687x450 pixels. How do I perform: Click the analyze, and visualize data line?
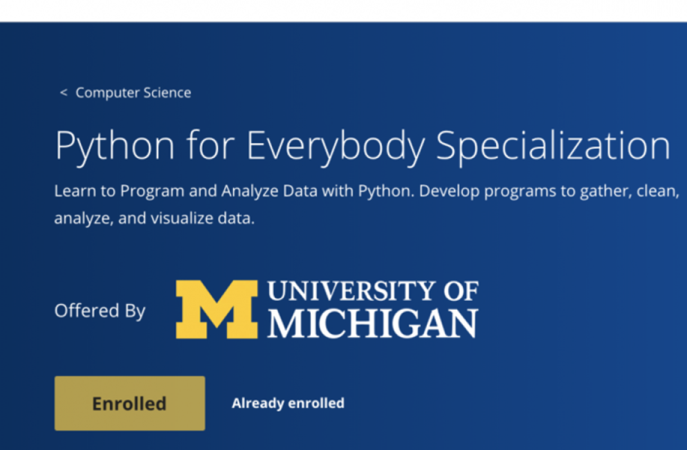coord(154,217)
